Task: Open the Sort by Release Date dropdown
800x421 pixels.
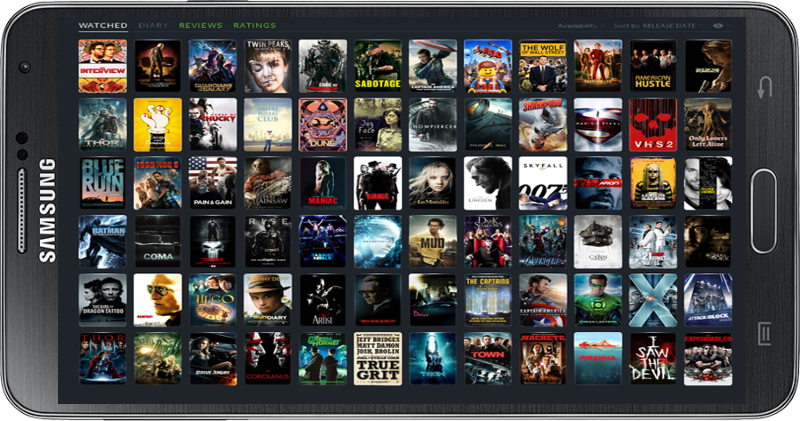Action: click(x=658, y=26)
